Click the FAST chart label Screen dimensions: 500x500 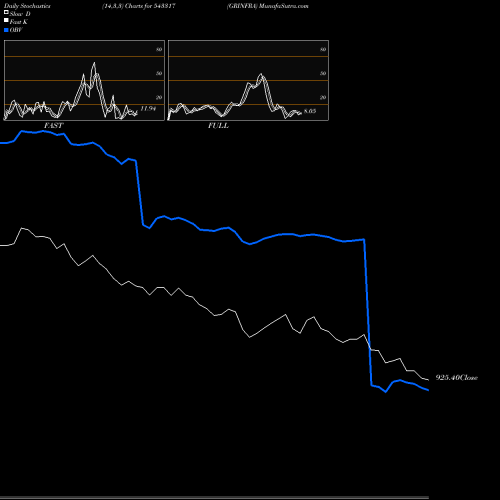53,126
